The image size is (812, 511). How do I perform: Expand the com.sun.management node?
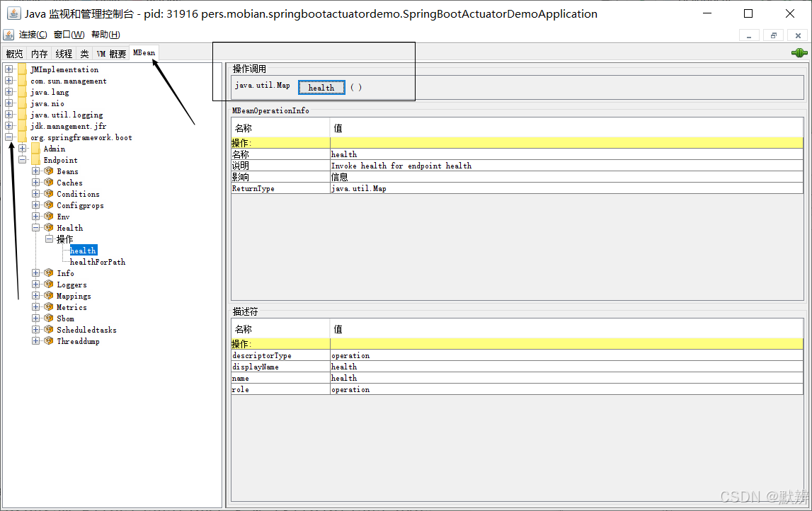(8, 81)
